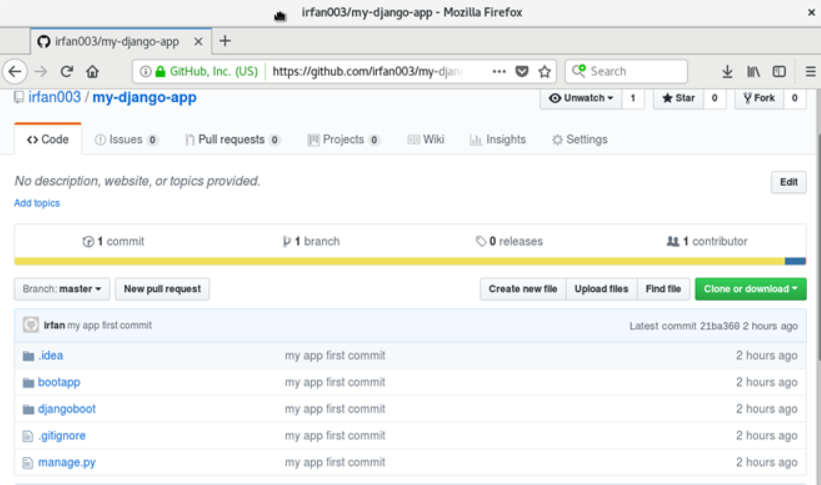
Task: Click Upload files button
Action: 601,289
